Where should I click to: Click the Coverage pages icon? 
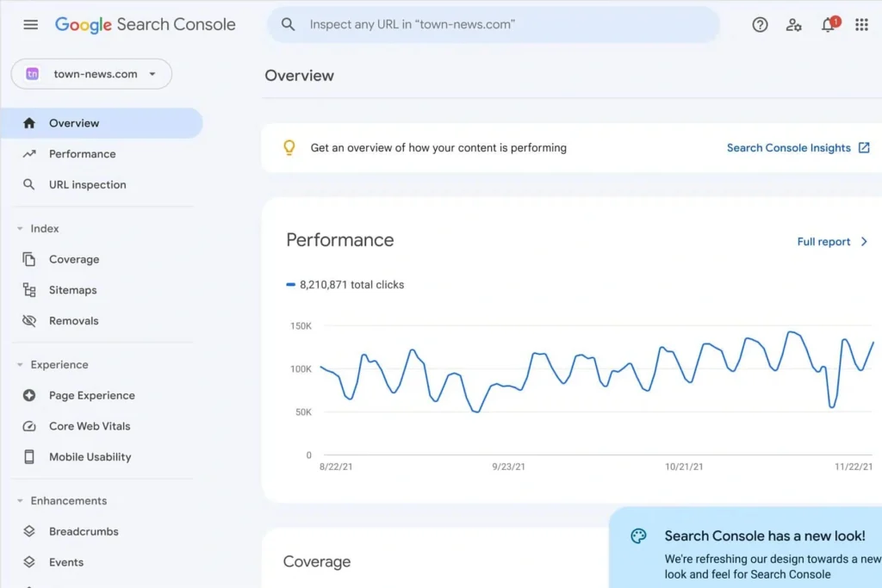tap(29, 259)
